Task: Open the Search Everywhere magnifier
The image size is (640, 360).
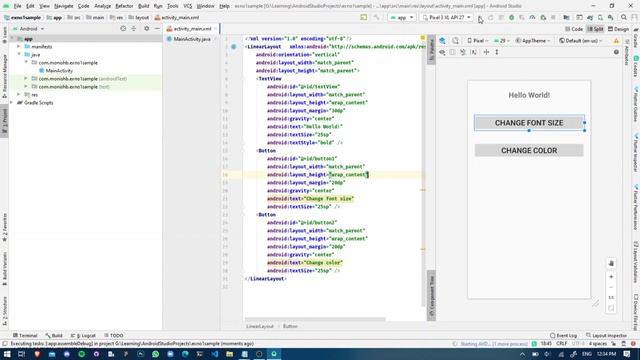Action: (624, 18)
